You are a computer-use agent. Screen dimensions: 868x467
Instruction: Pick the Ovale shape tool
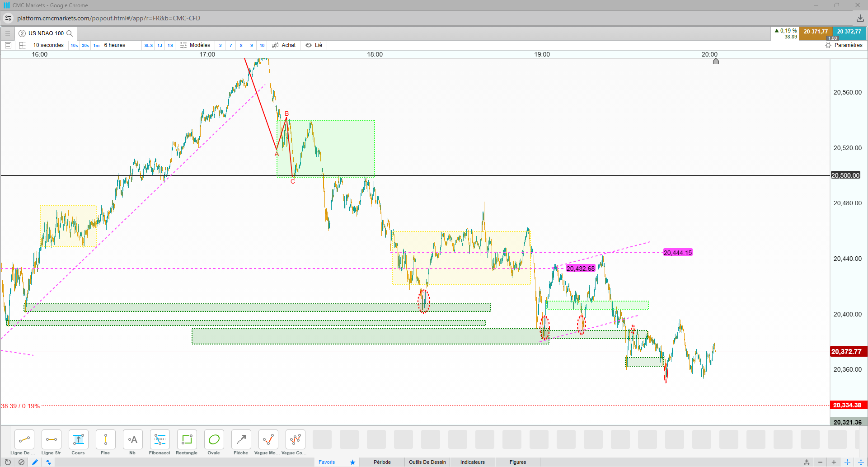click(214, 443)
